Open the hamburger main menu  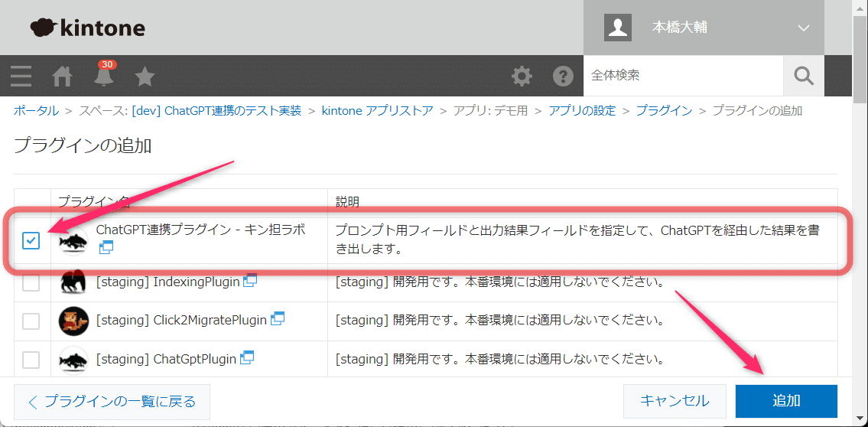(x=21, y=76)
